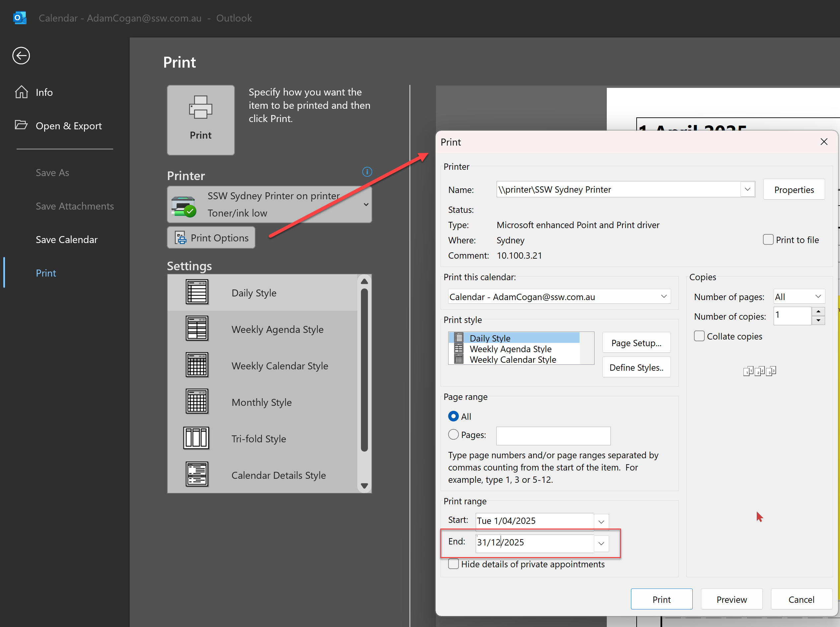Tick the Collate copies checkbox
This screenshot has height=627, width=840.
699,336
